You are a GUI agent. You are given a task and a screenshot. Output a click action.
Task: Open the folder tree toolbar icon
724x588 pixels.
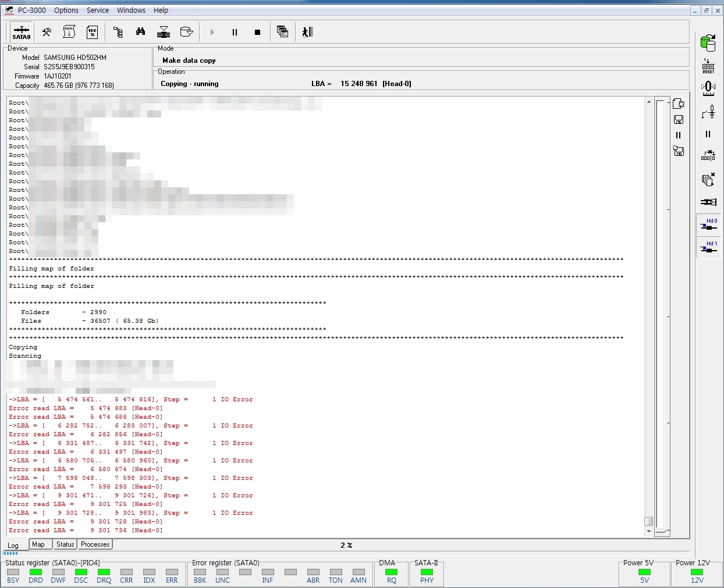click(118, 32)
